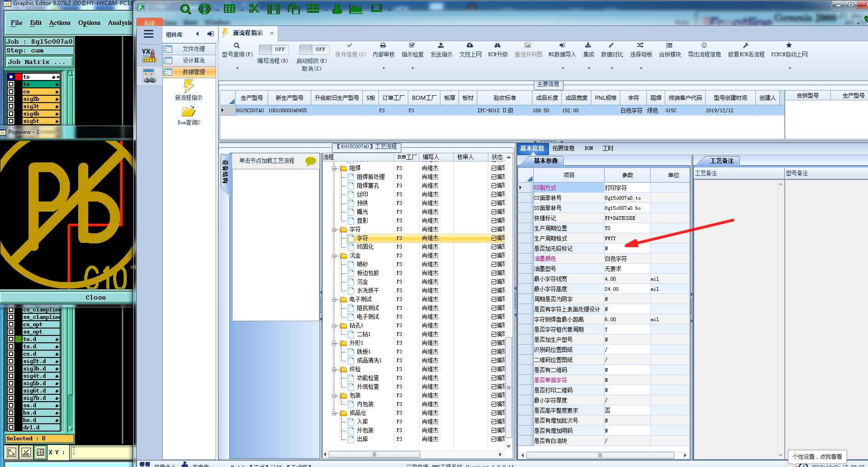The width and height of the screenshot is (868, 467).
Task: Open the hamburger menu in left sidebar
Action: click(x=148, y=34)
